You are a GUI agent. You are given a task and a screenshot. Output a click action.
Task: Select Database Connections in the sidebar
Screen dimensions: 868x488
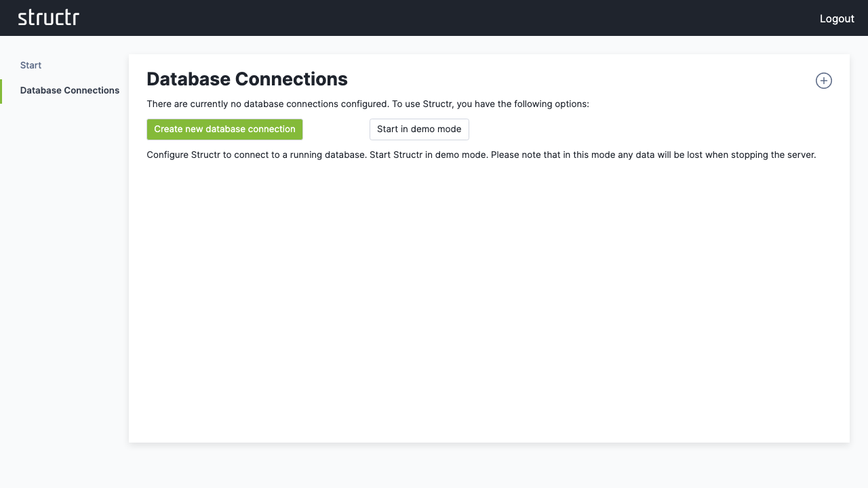69,90
